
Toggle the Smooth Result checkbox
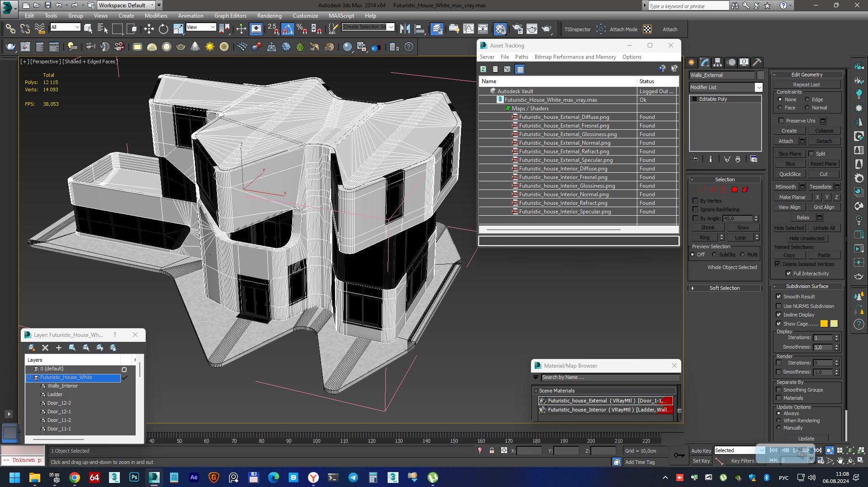click(x=779, y=297)
